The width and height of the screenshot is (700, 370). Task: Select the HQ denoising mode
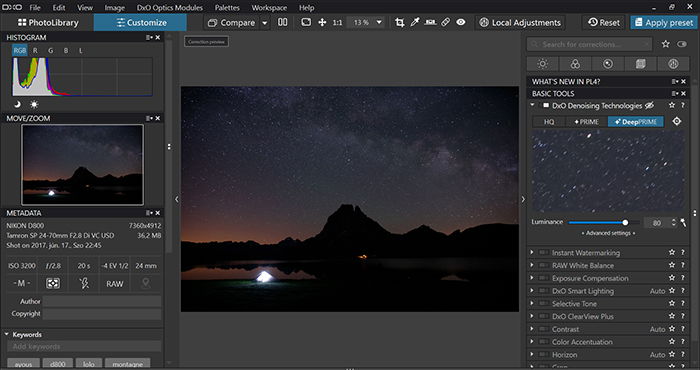pyautogui.click(x=549, y=121)
